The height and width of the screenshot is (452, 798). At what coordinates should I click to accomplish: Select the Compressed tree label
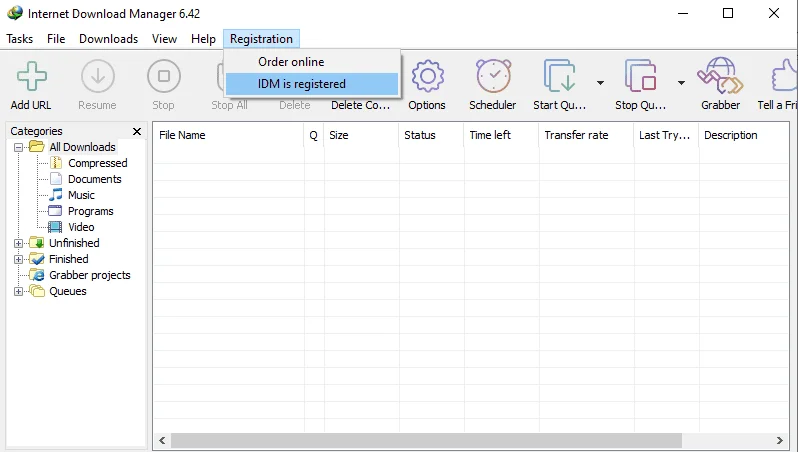[98, 163]
